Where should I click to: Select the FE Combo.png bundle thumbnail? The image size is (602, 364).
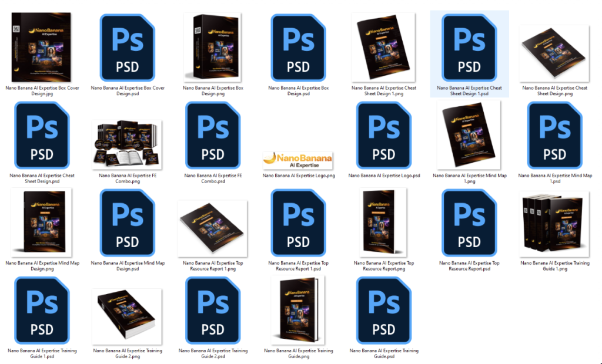[128, 144]
